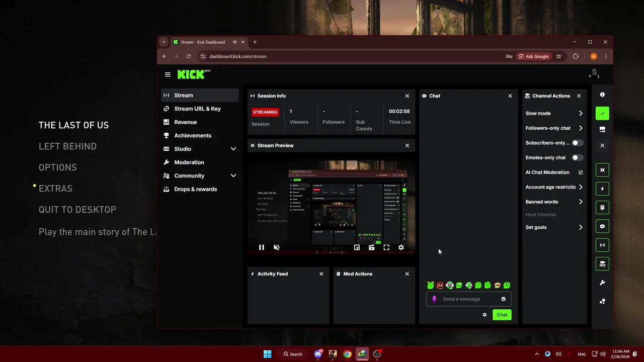Image resolution: width=644 pixels, height=362 pixels.
Task: Expand Banned words settings
Action: click(x=581, y=202)
